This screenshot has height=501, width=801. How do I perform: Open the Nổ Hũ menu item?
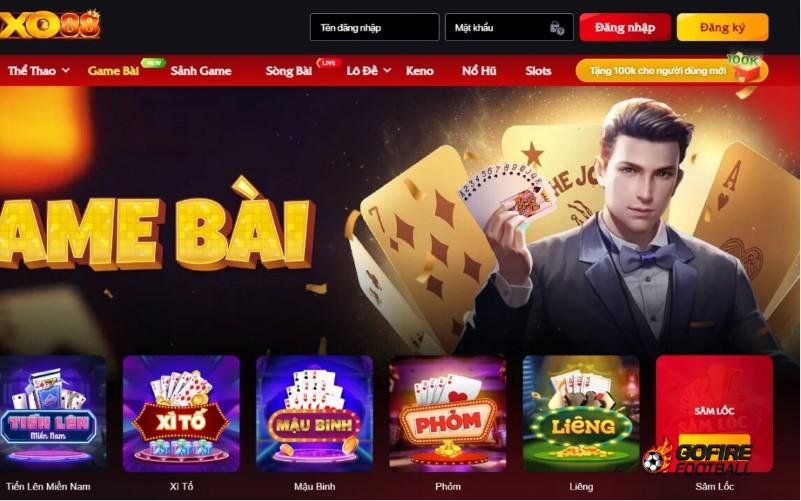coord(479,70)
